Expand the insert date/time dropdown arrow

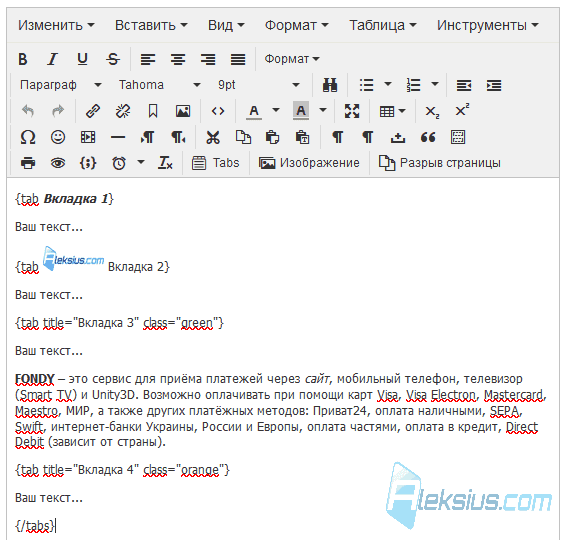tap(141, 162)
